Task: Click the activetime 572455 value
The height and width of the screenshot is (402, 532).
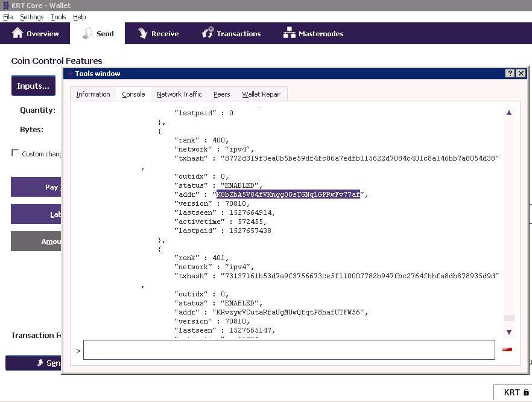Action: [250, 222]
